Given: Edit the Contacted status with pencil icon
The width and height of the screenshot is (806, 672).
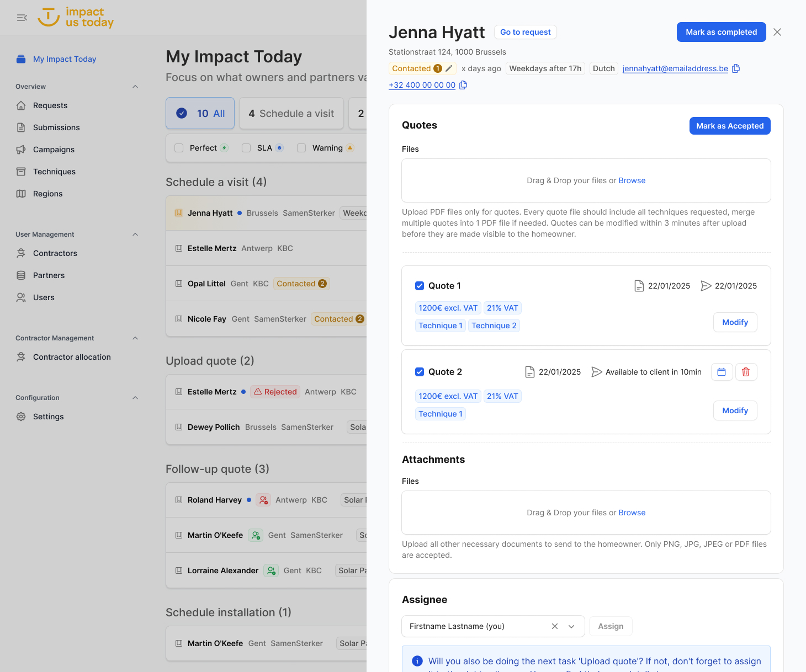Looking at the screenshot, I should [x=449, y=68].
